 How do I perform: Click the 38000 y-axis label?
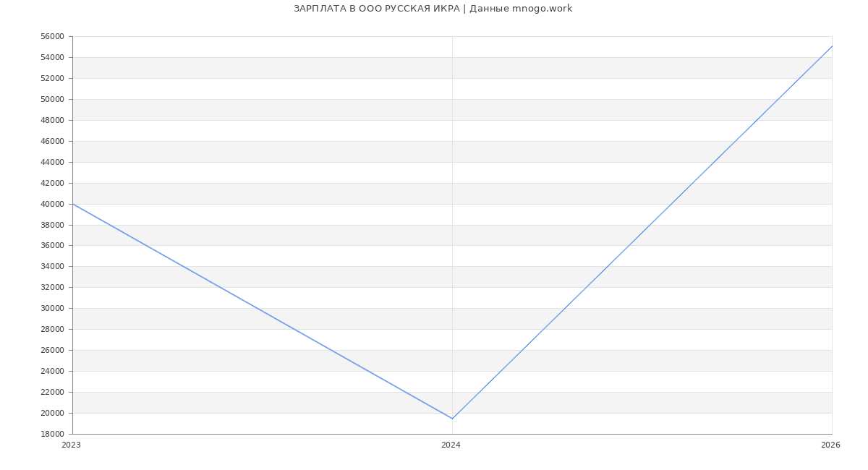pos(53,226)
